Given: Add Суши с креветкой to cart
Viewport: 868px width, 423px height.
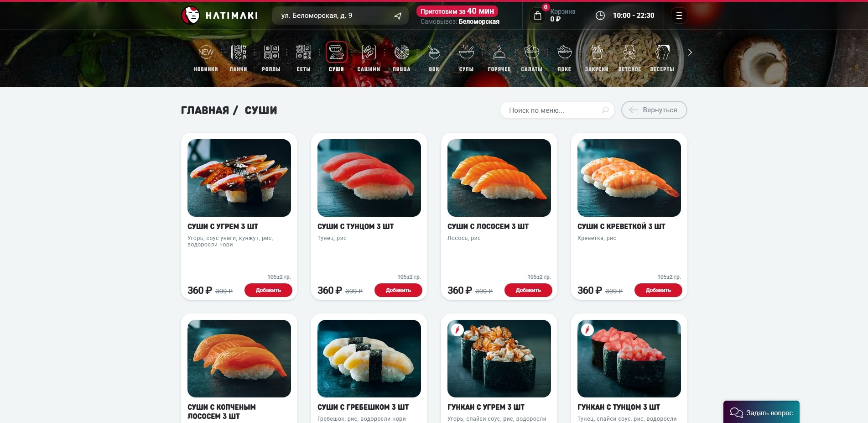Looking at the screenshot, I should click(x=658, y=290).
